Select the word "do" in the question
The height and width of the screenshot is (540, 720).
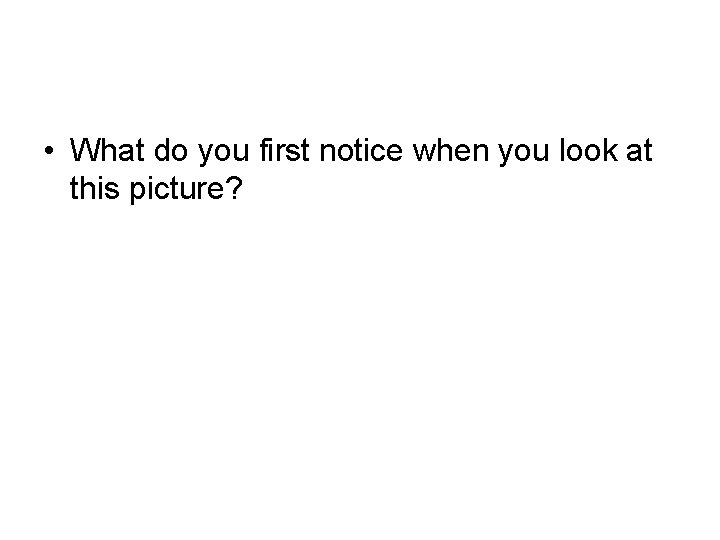pos(166,150)
